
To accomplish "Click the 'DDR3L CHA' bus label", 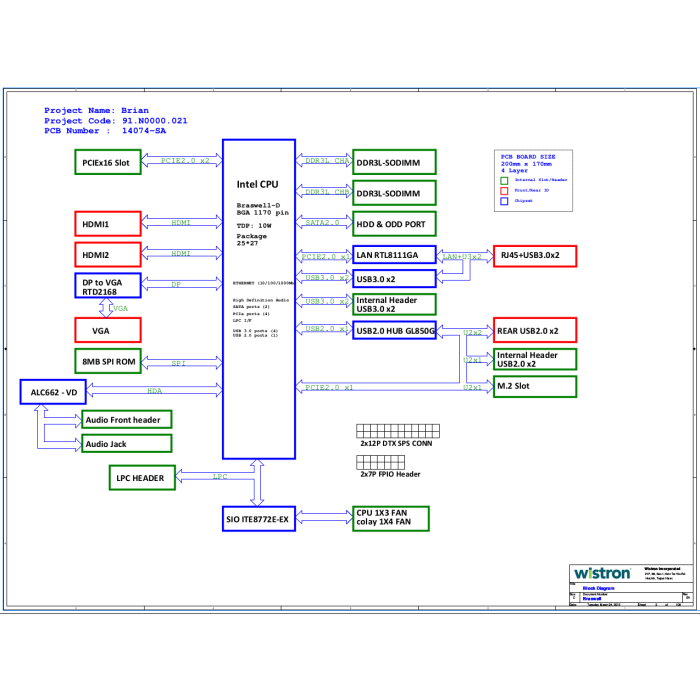I will [x=327, y=161].
